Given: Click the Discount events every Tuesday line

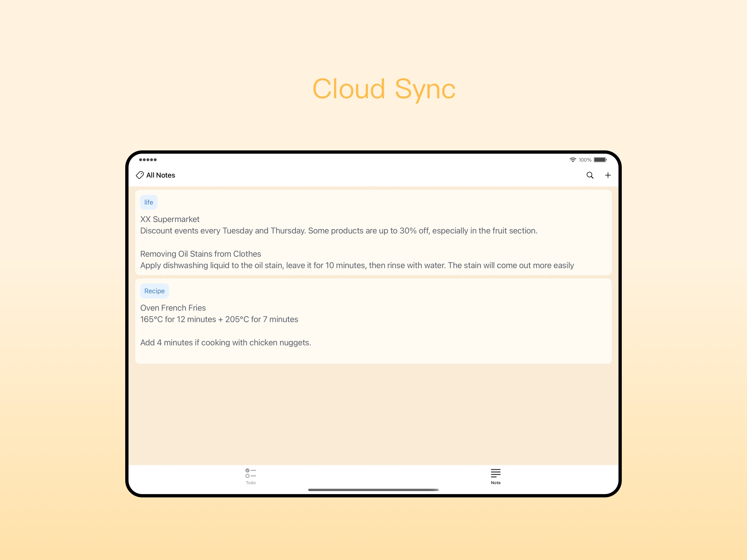Looking at the screenshot, I should [x=339, y=231].
